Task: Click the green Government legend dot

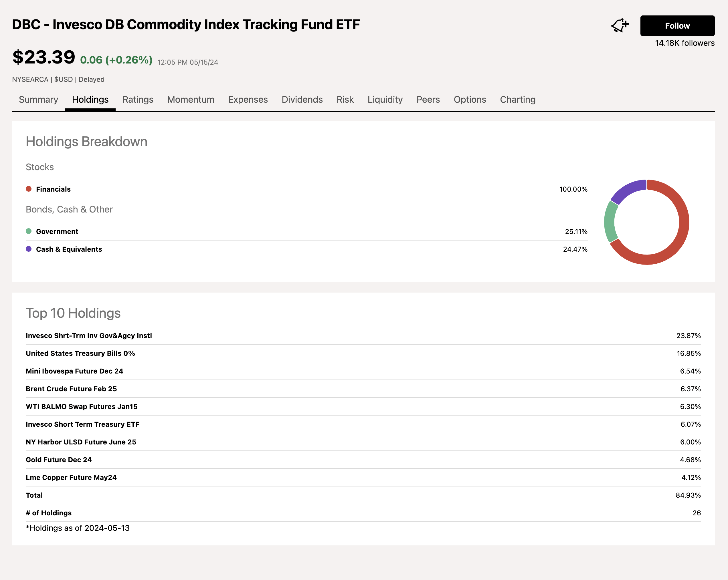Action: pyautogui.click(x=29, y=231)
